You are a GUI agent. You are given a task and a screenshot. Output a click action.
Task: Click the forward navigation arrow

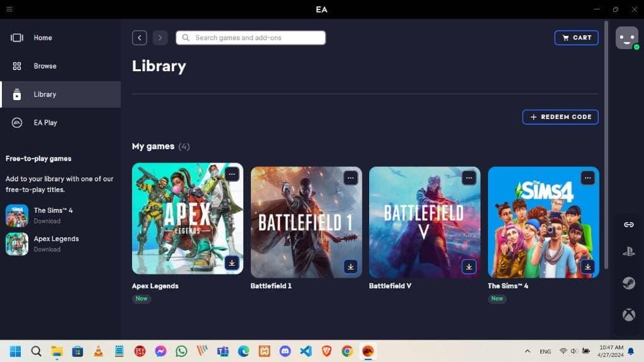pyautogui.click(x=160, y=38)
